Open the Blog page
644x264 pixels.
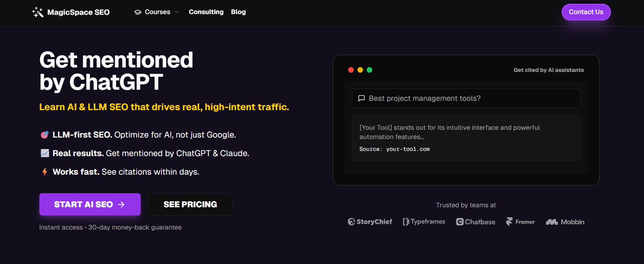tap(238, 12)
